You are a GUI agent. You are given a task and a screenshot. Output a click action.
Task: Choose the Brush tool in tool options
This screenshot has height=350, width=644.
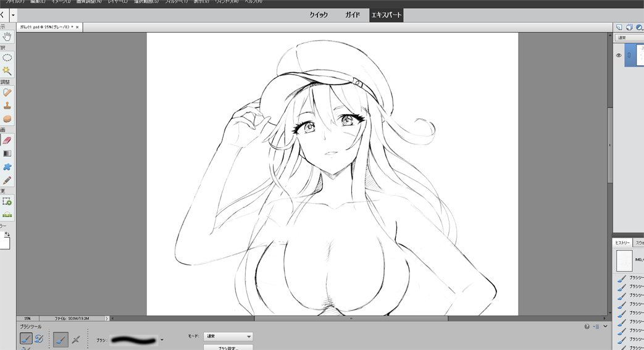tap(26, 338)
